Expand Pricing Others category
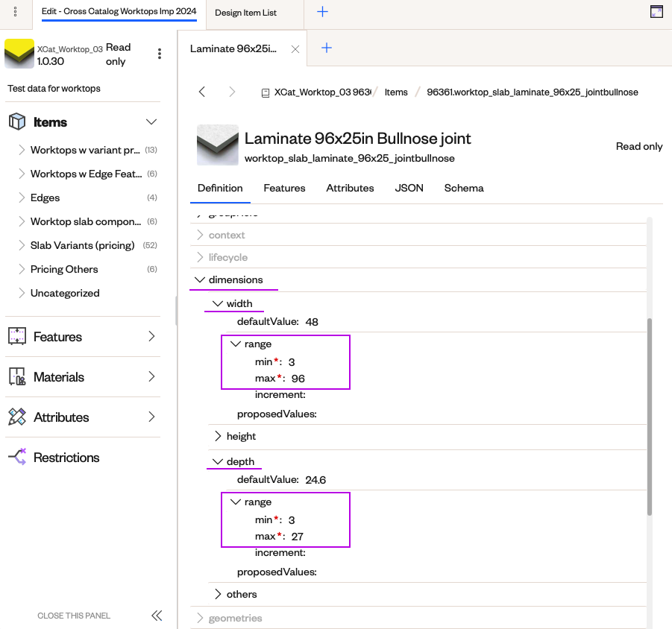Viewport: 672px width, 629px height. 22,269
